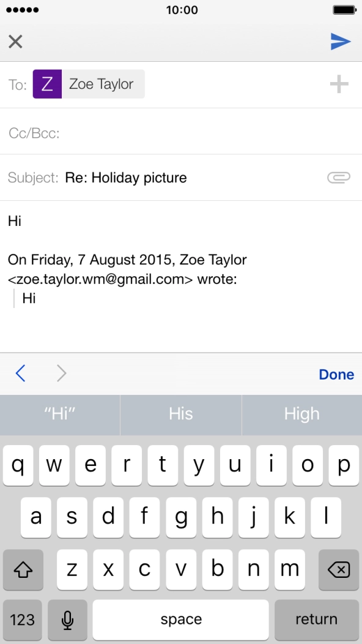The width and height of the screenshot is (362, 644).
Task: Switch to the numeric keyboard with 123 key
Action: [x=22, y=620]
